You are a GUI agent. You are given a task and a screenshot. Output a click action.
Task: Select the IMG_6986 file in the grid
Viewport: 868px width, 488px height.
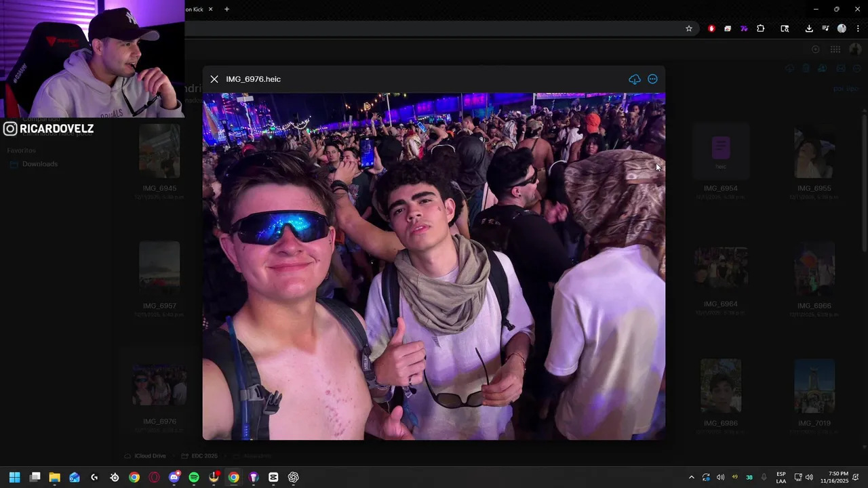click(720, 386)
